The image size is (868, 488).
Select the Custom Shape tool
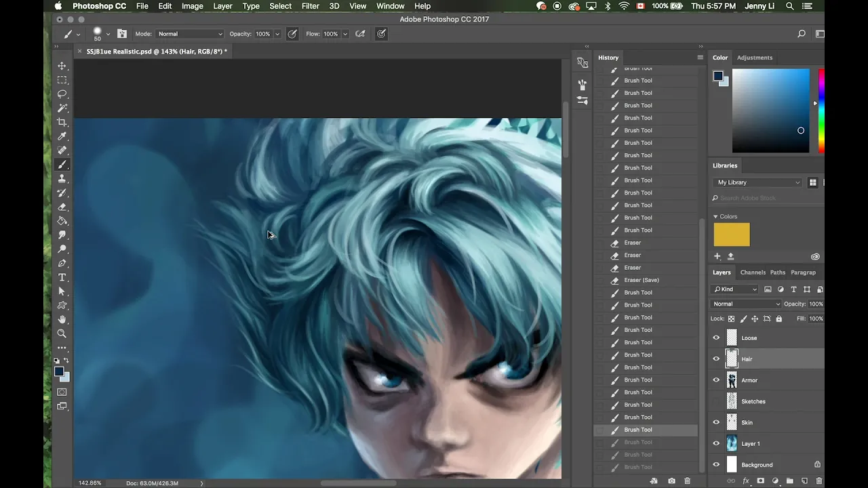pos(62,306)
